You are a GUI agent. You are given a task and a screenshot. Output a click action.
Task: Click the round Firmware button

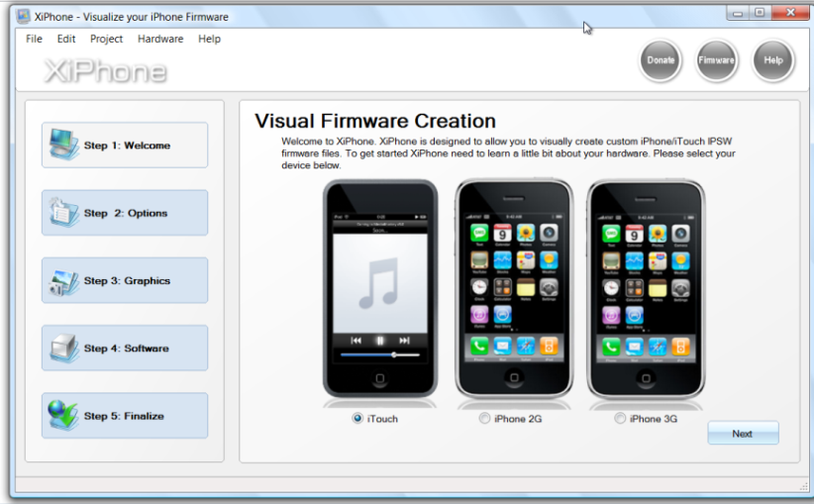716,60
